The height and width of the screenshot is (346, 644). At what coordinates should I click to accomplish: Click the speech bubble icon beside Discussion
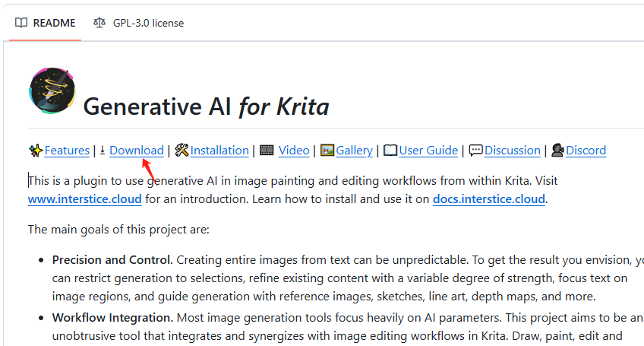[x=476, y=151]
